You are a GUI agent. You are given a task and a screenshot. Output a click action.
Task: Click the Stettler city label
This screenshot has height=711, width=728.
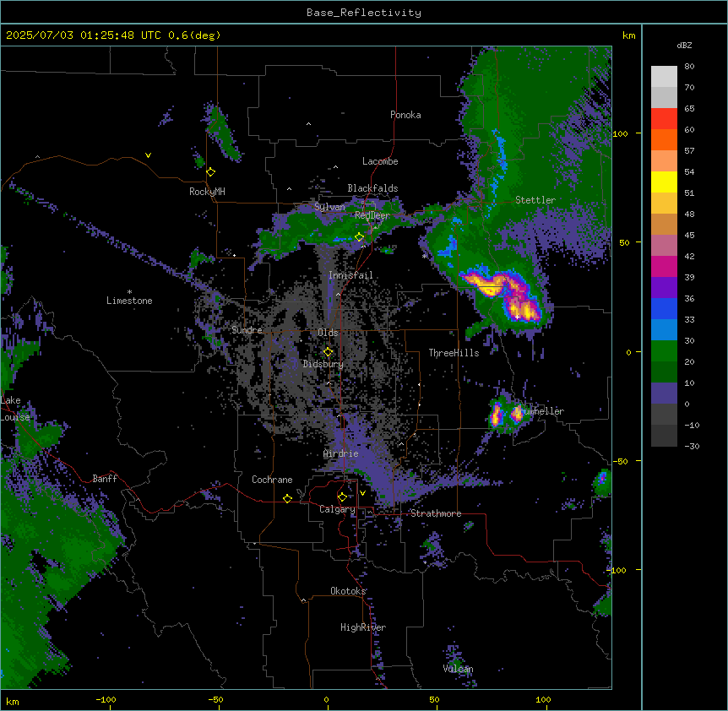535,200
